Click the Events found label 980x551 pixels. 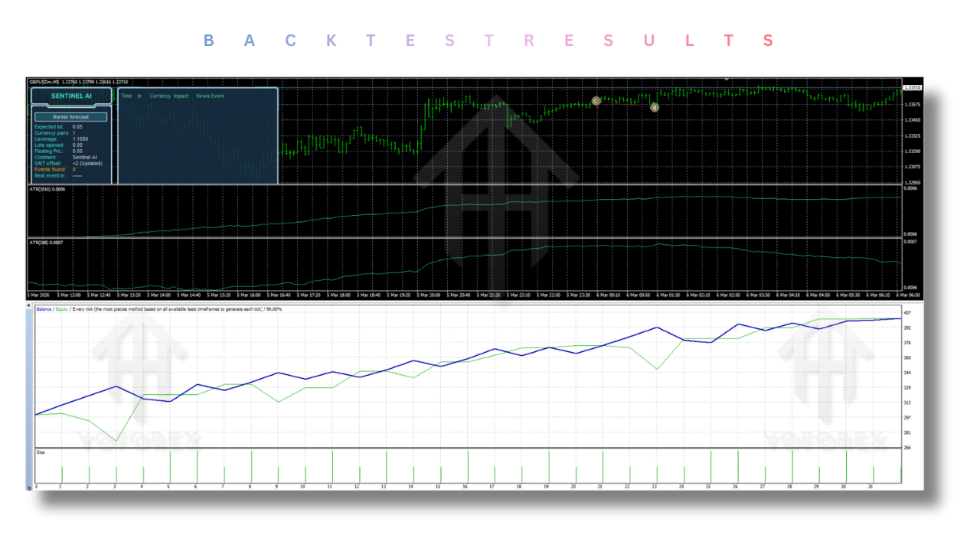pos(50,169)
